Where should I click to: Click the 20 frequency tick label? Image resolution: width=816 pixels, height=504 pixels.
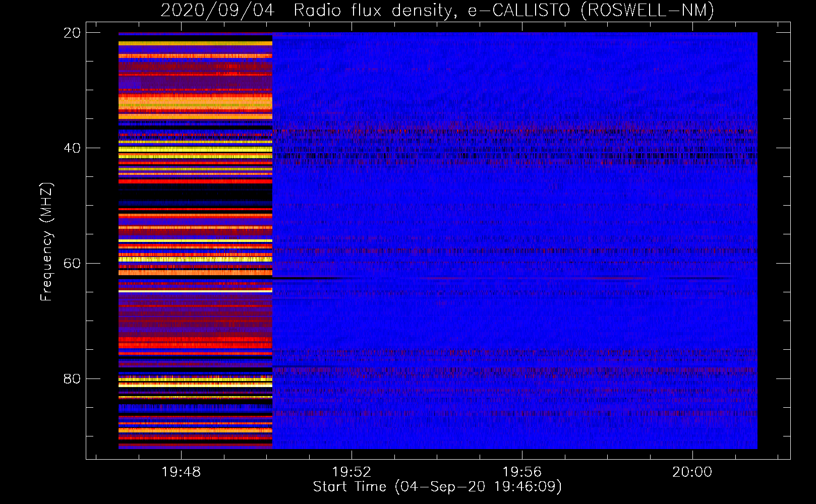pyautogui.click(x=72, y=33)
